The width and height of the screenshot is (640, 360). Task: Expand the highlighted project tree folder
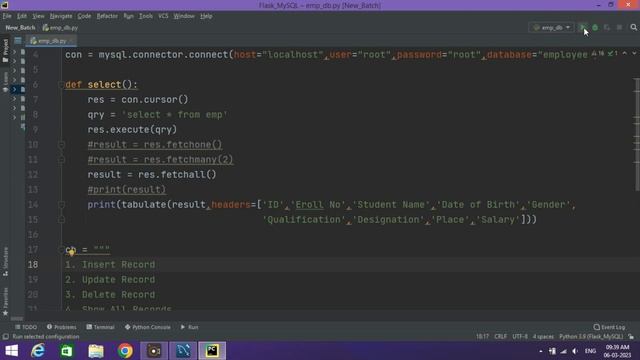14,89
